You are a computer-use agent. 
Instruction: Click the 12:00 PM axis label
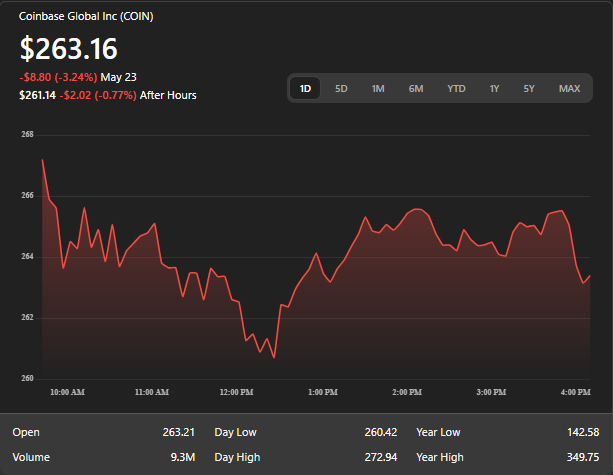(x=236, y=392)
